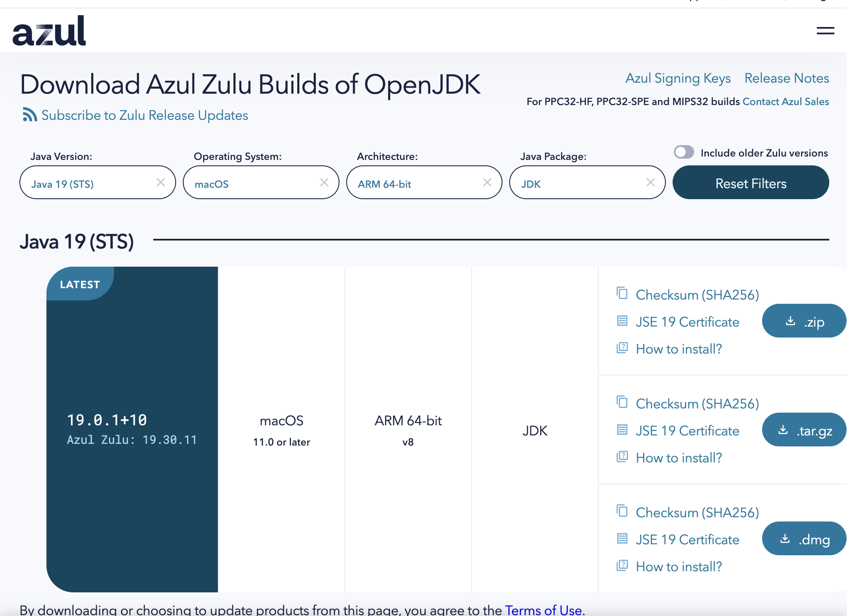
Task: Remove the JDK package filter
Action: [650, 183]
